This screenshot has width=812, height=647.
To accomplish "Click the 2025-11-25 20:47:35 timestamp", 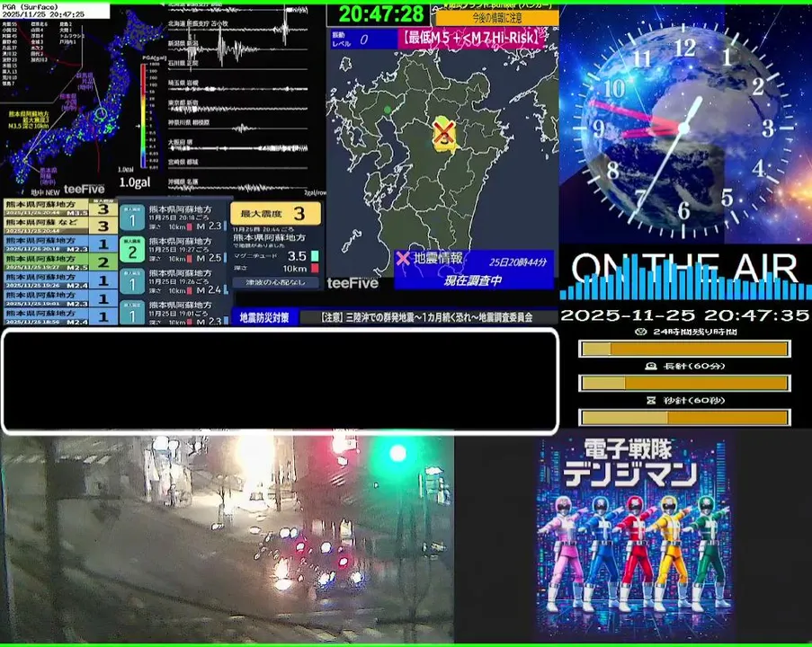I will pos(684,315).
